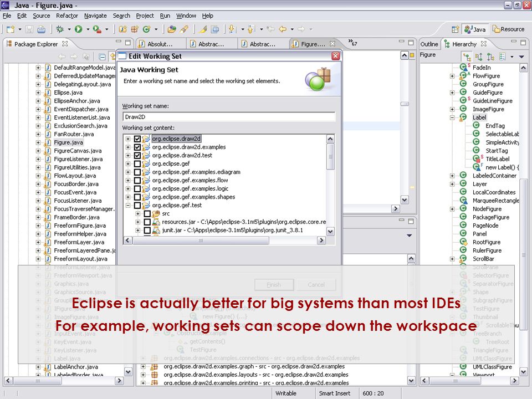Click the dialog tree's scroll-right arrow
The width and height of the screenshot is (532, 399).
point(321,241)
